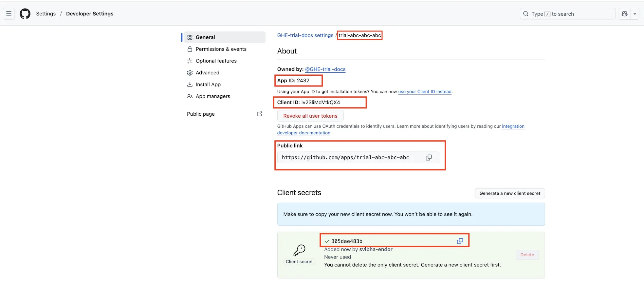
Task: Open Optional features section
Action: [225, 61]
